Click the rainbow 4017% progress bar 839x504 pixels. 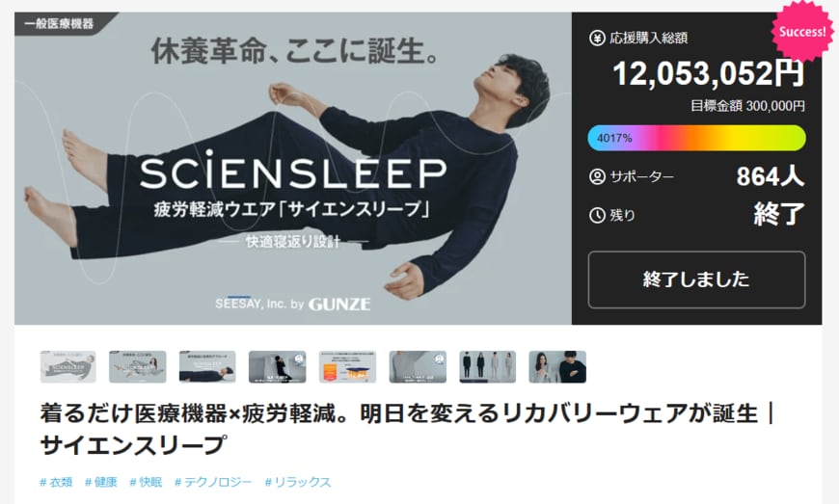(x=696, y=139)
